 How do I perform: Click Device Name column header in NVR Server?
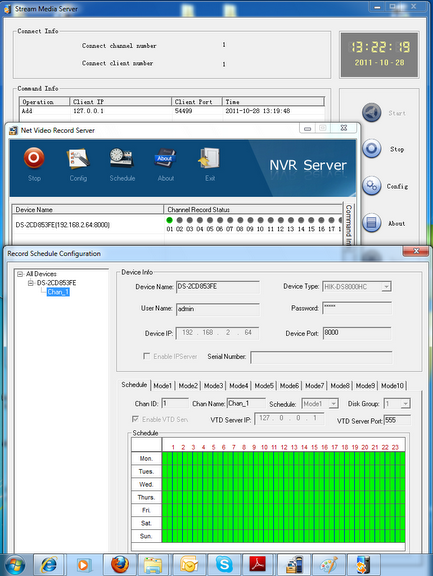click(x=87, y=209)
